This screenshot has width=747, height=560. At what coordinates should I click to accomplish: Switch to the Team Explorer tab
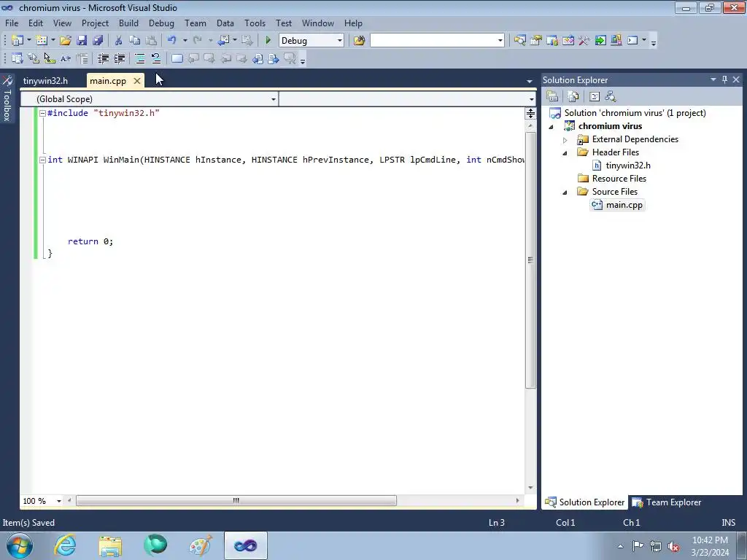pyautogui.click(x=667, y=502)
